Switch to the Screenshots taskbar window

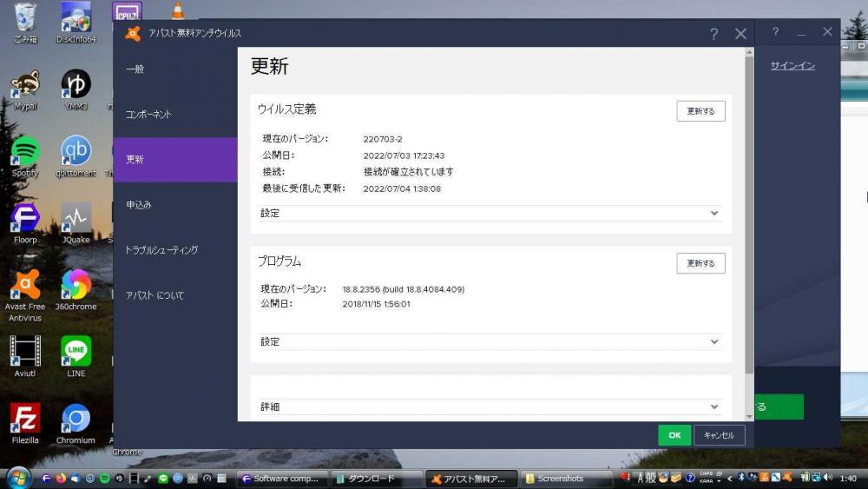(x=567, y=479)
